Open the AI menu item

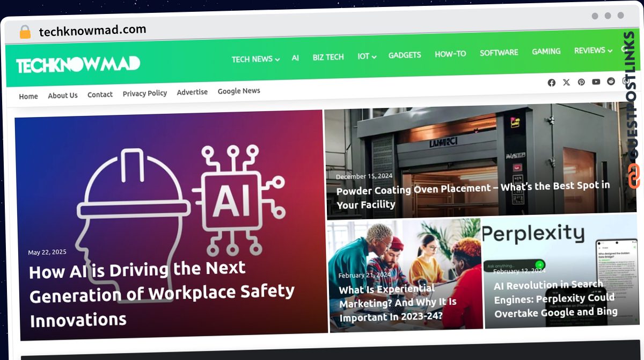[x=295, y=57]
